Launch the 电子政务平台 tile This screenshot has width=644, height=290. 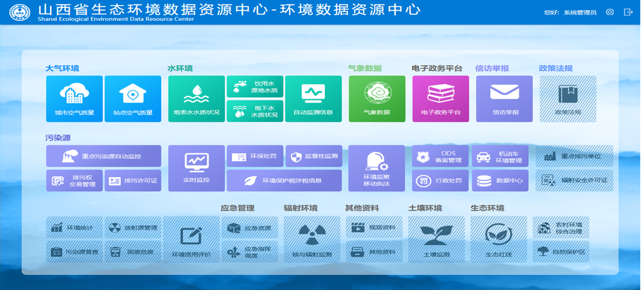pyautogui.click(x=441, y=99)
